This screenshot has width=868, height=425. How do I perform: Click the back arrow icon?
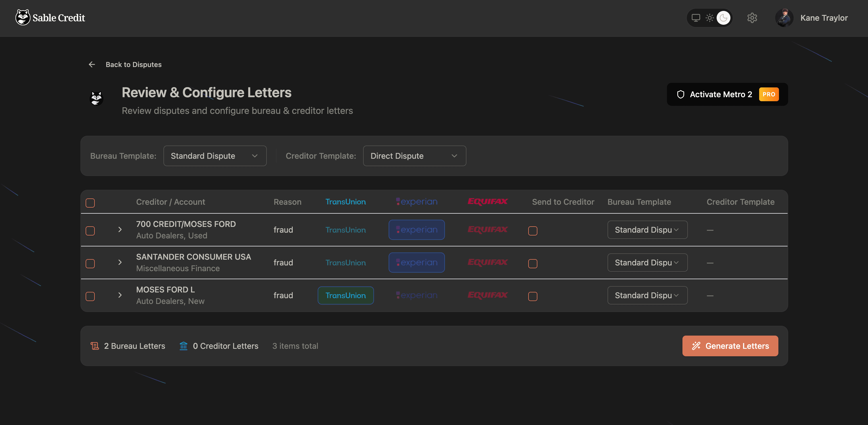click(x=92, y=64)
